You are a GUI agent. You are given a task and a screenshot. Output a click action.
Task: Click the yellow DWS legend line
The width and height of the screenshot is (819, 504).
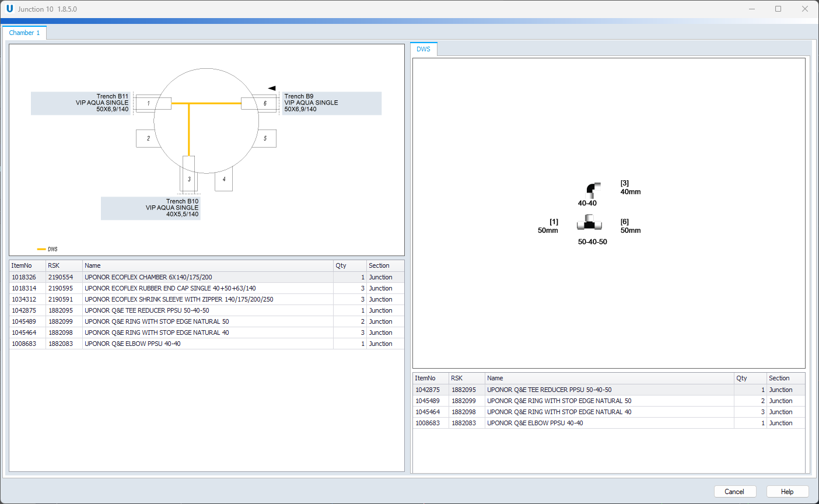41,249
